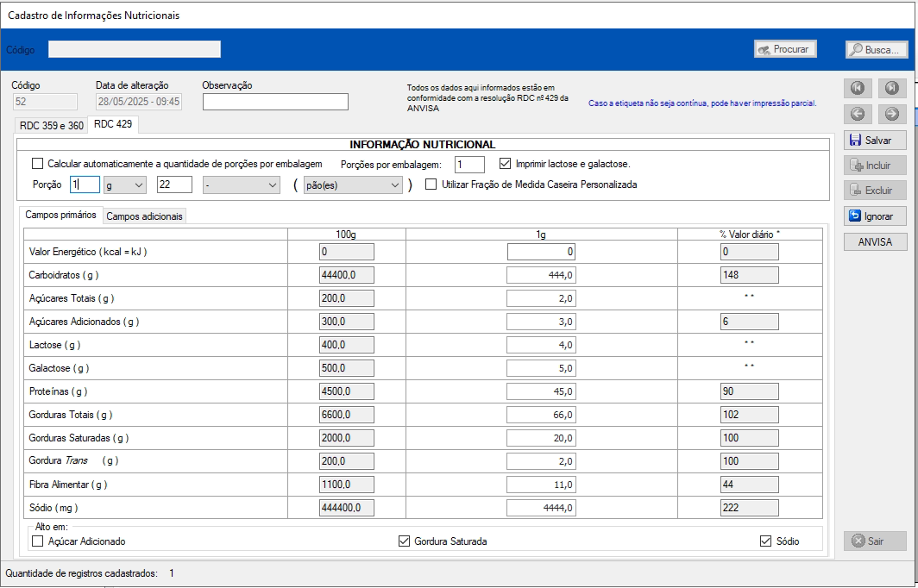Click the Carboidratos daily value field 148
This screenshot has height=588, width=918.
pyautogui.click(x=750, y=275)
